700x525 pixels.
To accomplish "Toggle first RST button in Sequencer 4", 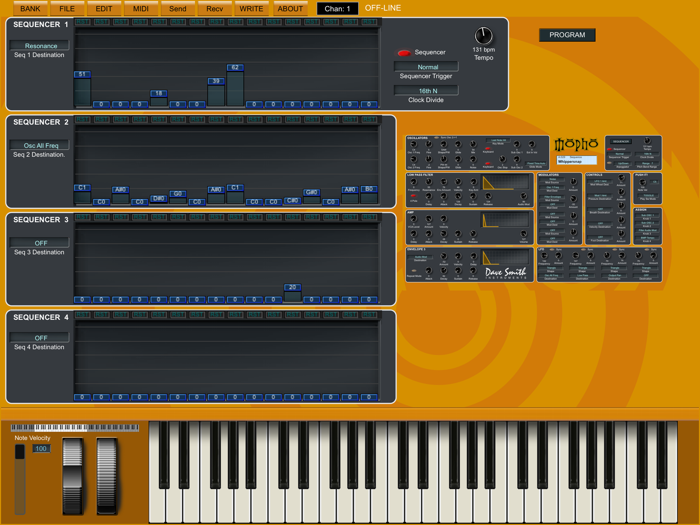I will point(82,315).
